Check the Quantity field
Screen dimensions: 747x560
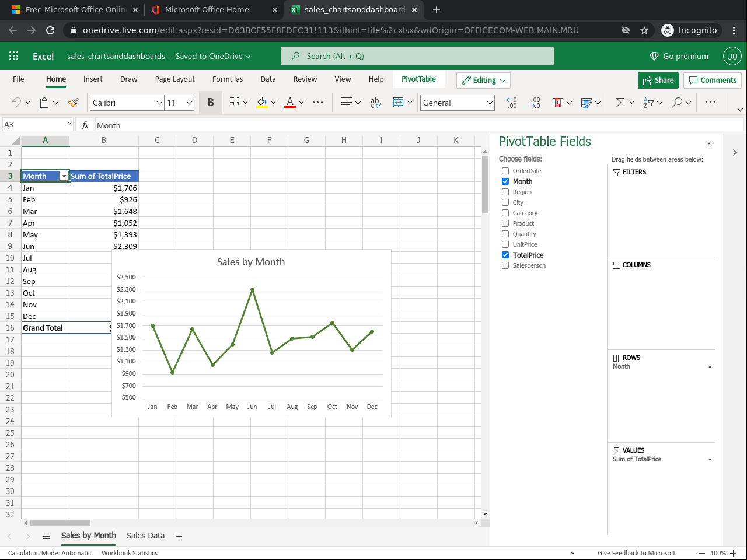point(505,234)
